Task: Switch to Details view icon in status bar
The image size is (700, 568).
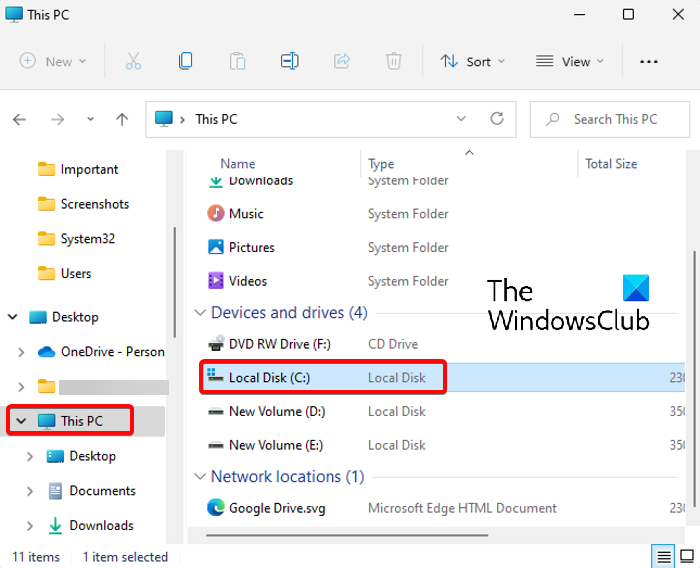Action: (663, 557)
